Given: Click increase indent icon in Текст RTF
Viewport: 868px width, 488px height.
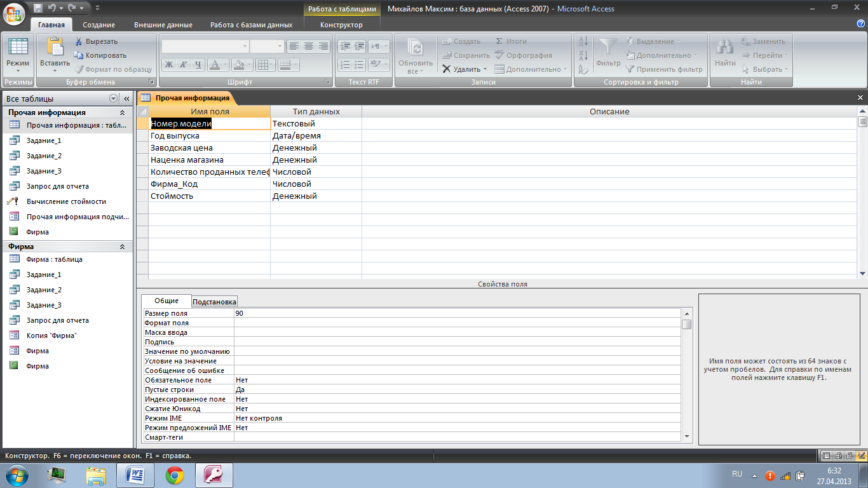Looking at the screenshot, I should point(359,46).
